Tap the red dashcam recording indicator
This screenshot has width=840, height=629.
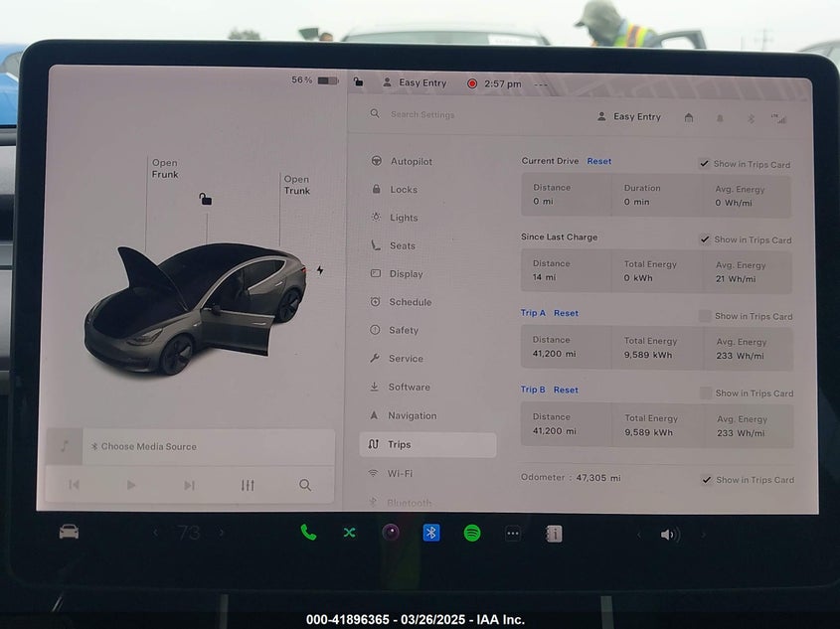tap(472, 83)
